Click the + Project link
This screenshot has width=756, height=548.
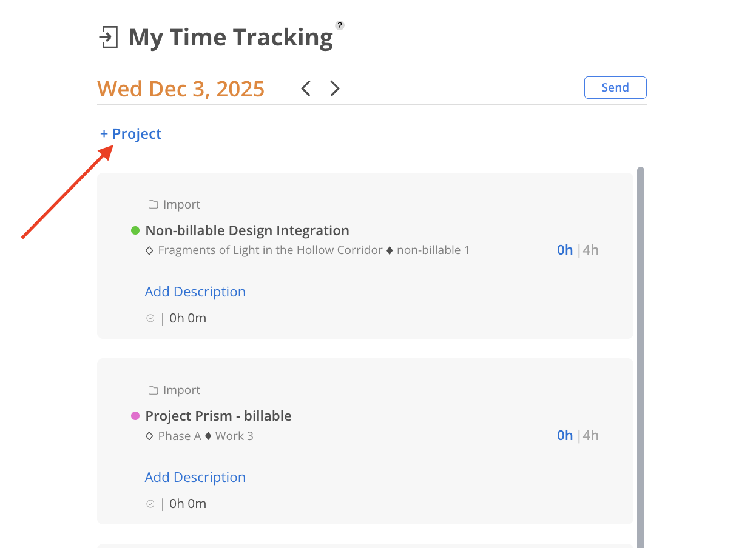(131, 134)
